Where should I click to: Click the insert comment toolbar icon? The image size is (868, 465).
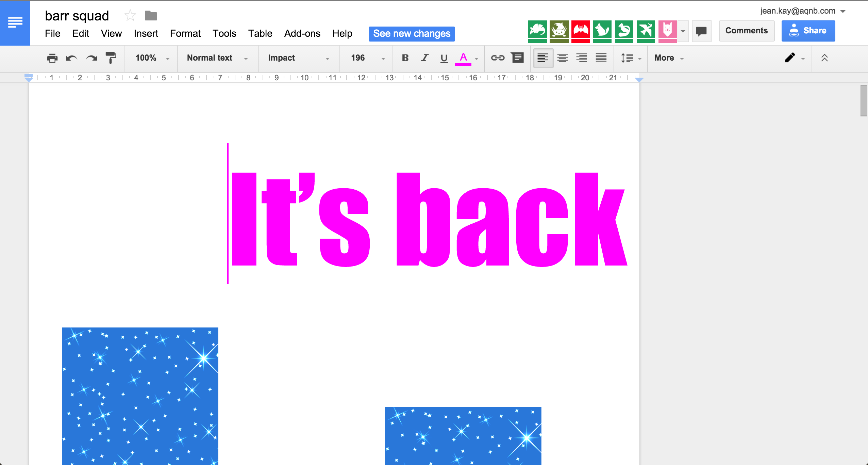518,58
